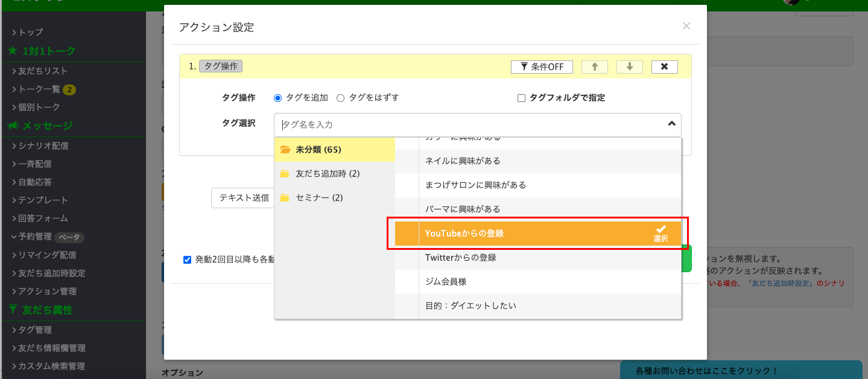Open 友だちリスト in the sidebar
The image size is (868, 379).
[x=42, y=71]
